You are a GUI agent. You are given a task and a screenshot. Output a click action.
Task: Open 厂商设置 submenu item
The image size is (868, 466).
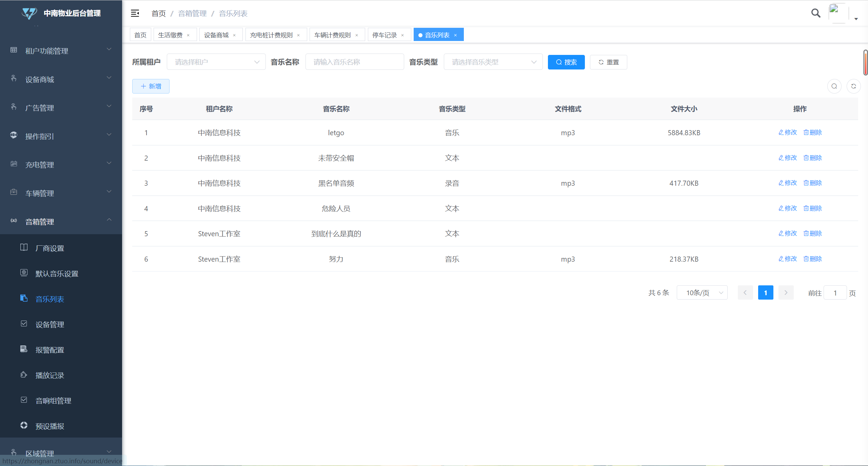tap(61, 248)
